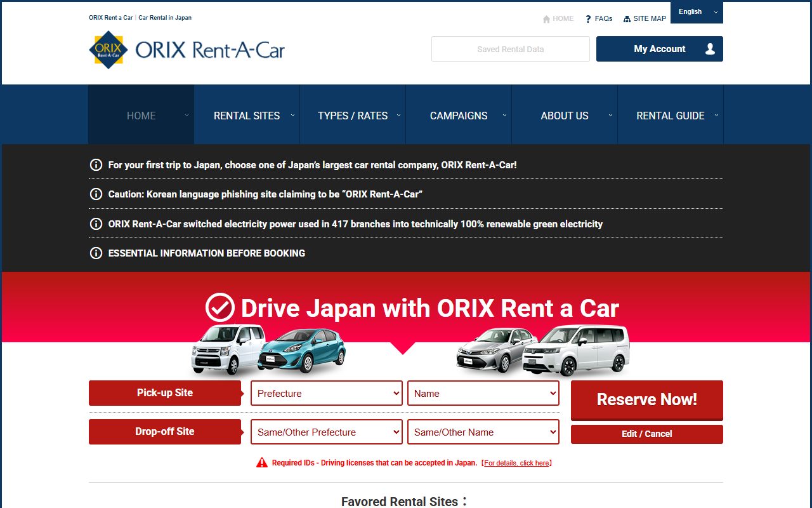Open the SITE MAP link

pyautogui.click(x=650, y=19)
